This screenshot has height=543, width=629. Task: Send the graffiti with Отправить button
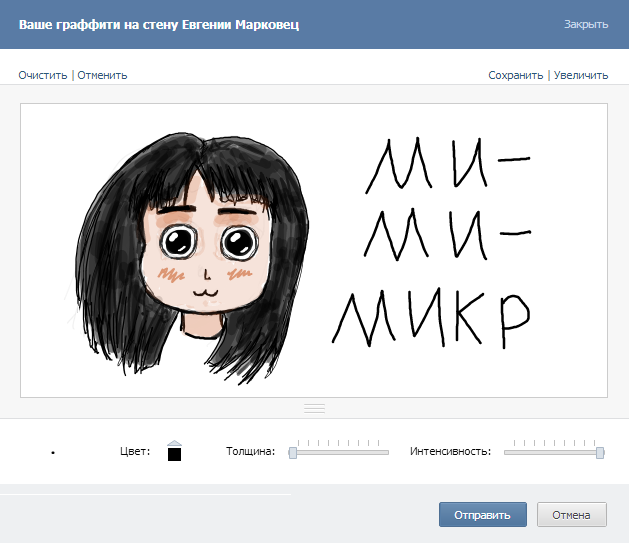click(x=483, y=515)
